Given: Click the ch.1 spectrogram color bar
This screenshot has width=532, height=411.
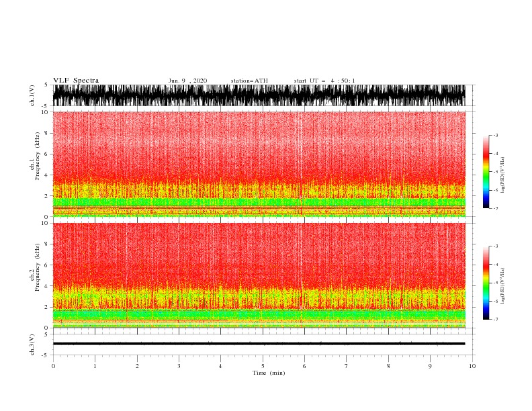Looking at the screenshot, I should (486, 172).
